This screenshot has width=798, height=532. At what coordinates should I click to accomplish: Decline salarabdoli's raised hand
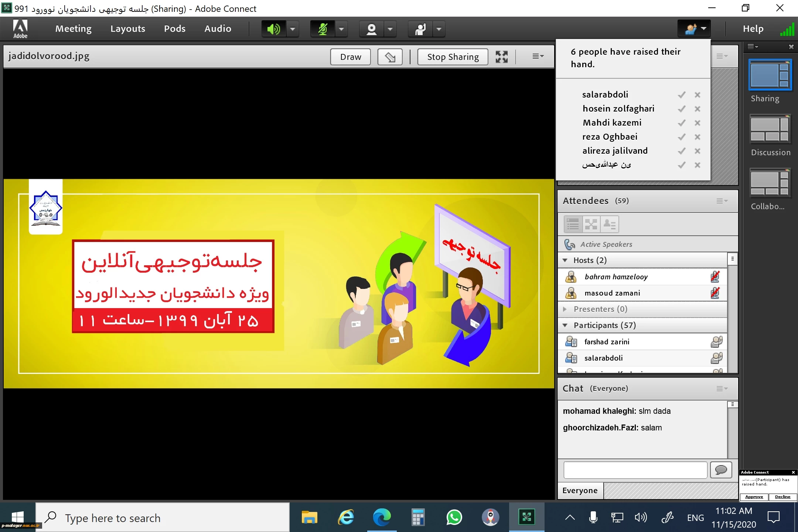698,95
